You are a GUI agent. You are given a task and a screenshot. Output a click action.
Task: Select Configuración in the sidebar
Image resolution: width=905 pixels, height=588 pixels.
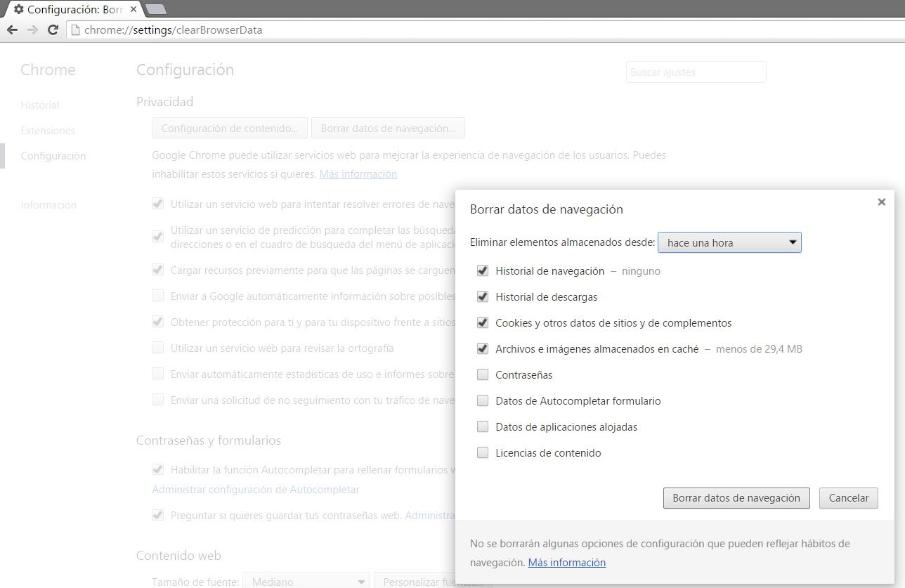53,156
